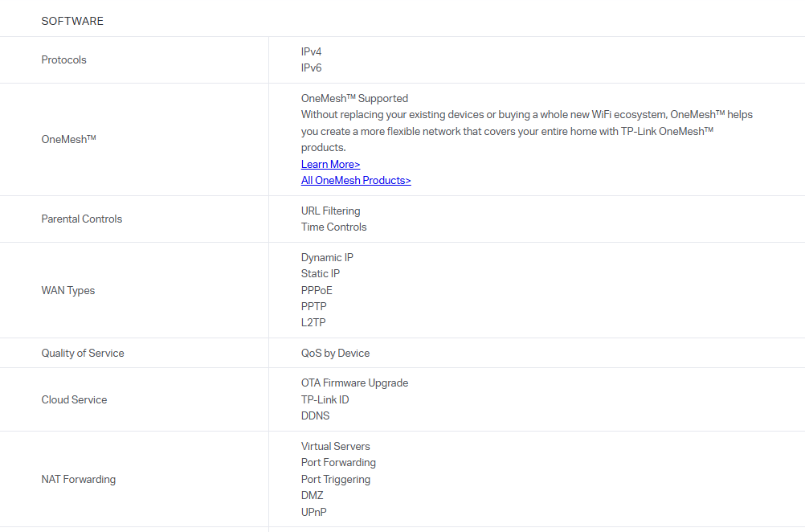Click the Protocols row label

point(63,59)
